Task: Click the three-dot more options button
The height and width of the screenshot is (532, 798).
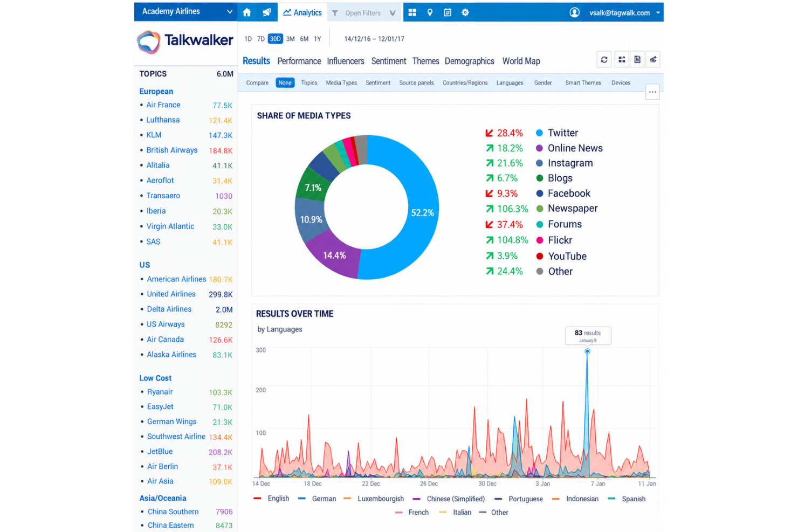Action: (x=652, y=92)
